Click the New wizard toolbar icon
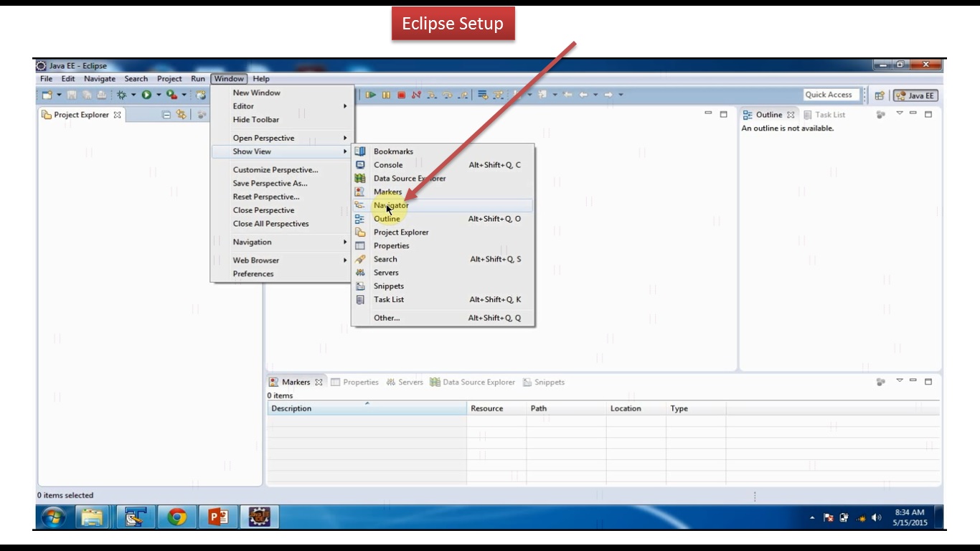 tap(47, 95)
